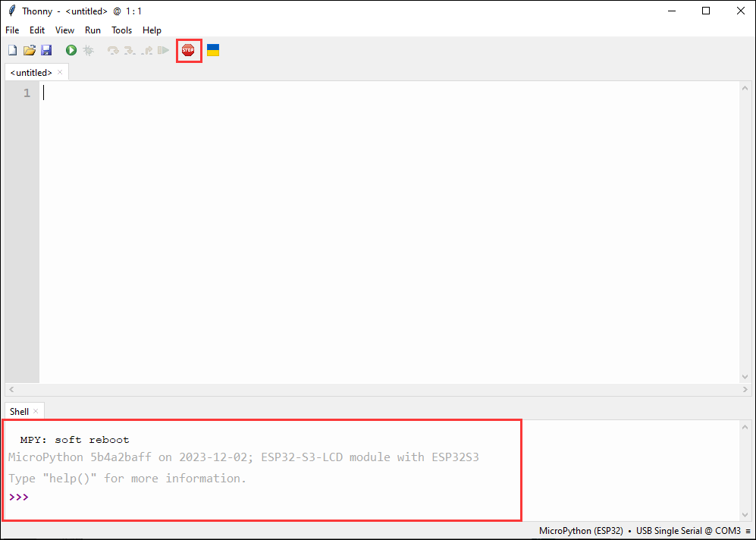Open the Run menu

pyautogui.click(x=93, y=30)
